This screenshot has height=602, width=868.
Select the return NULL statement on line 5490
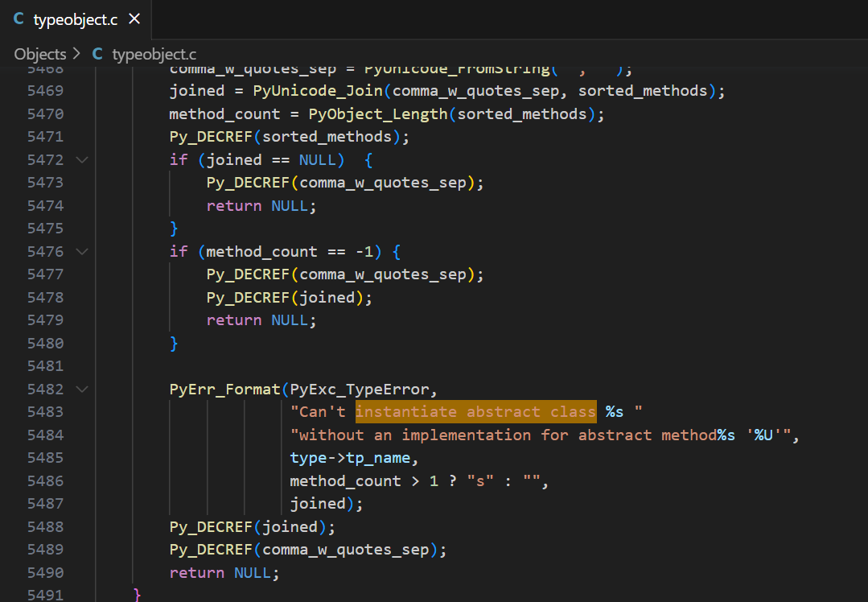(224, 572)
